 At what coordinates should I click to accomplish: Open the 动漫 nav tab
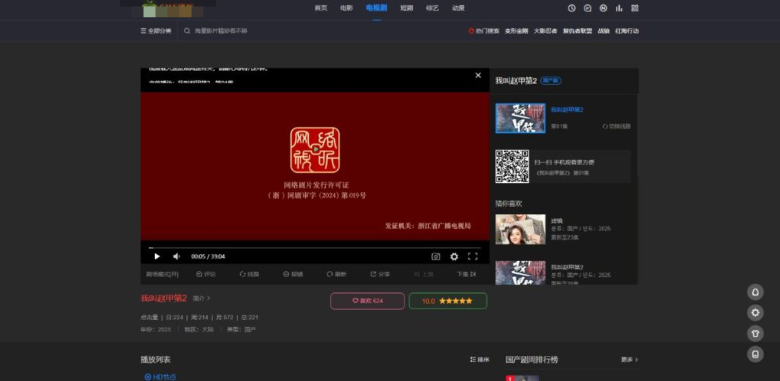[458, 8]
